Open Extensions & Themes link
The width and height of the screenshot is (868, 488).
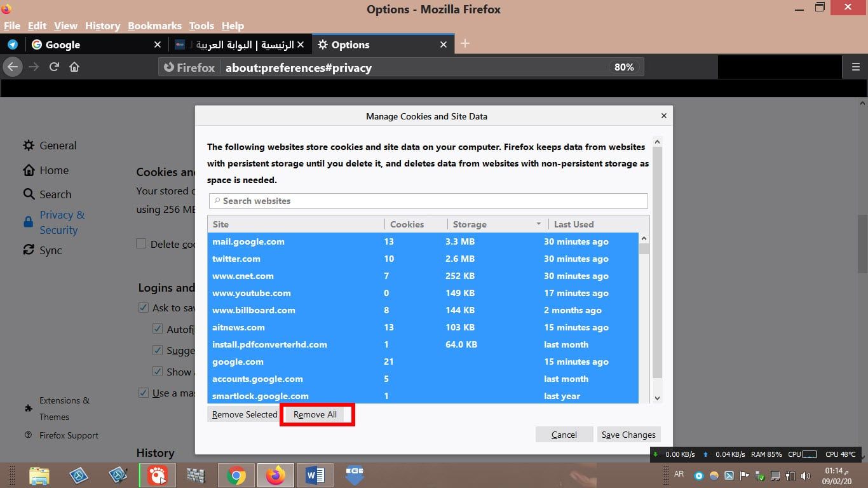(x=57, y=409)
